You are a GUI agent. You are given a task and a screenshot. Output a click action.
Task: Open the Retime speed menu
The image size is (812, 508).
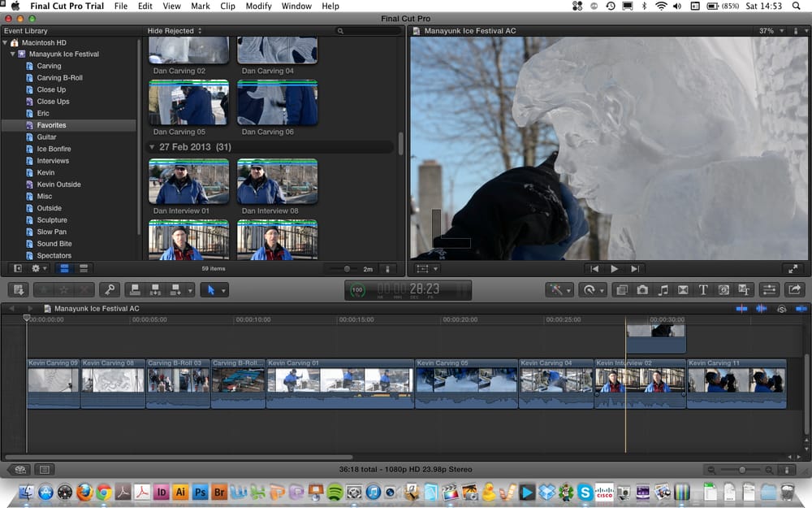(x=593, y=290)
